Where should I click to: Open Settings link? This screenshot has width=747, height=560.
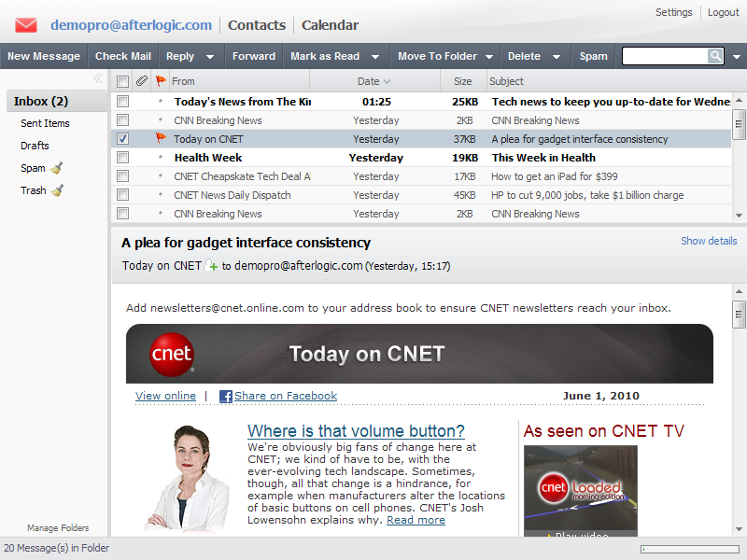673,12
